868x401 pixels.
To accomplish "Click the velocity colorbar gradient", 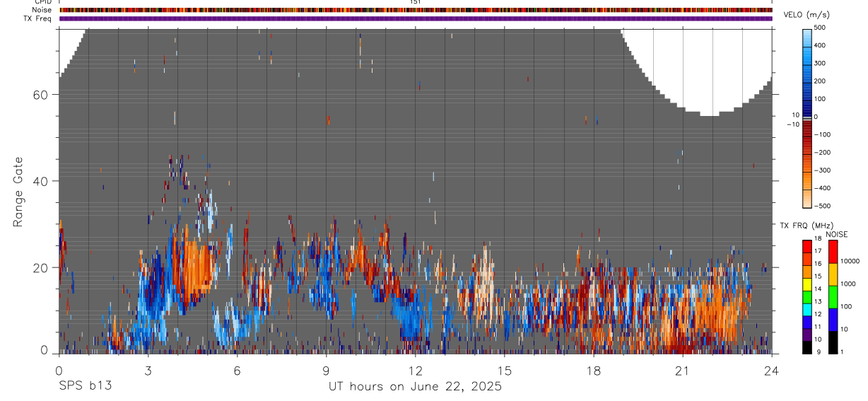I will tap(809, 117).
